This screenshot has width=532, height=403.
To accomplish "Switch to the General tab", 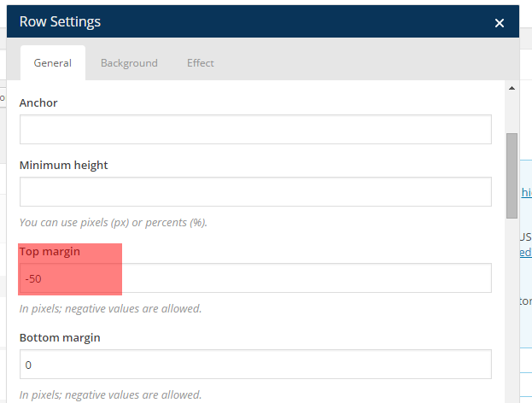I will click(x=52, y=63).
